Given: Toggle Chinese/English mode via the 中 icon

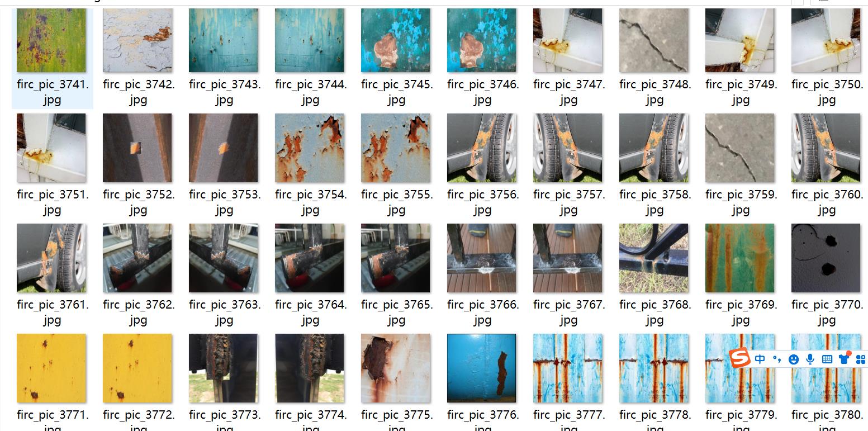Looking at the screenshot, I should (x=760, y=359).
